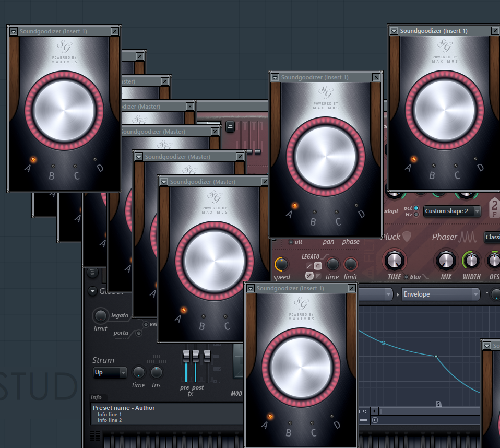Image resolution: width=500 pixels, height=448 pixels.
Task: Select preset A in top-left Soundgoodizer window
Action: tap(33, 160)
